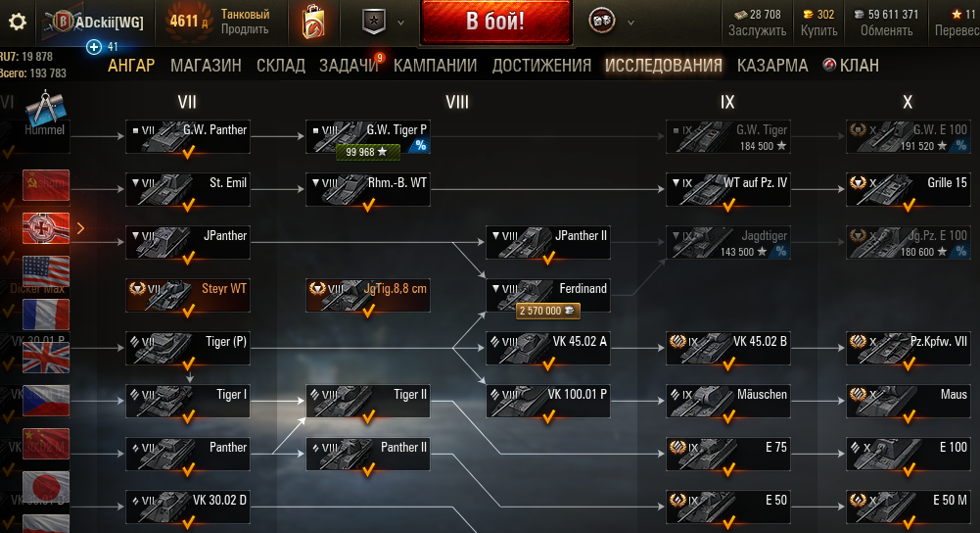Click the blueprint compass icon above Hummel
The width and height of the screenshot is (980, 533).
46,108
